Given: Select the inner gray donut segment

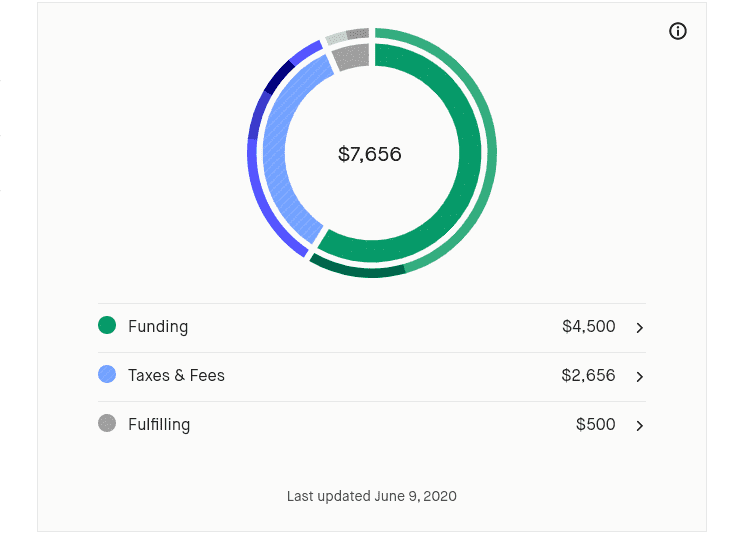Looking at the screenshot, I should point(348,57).
